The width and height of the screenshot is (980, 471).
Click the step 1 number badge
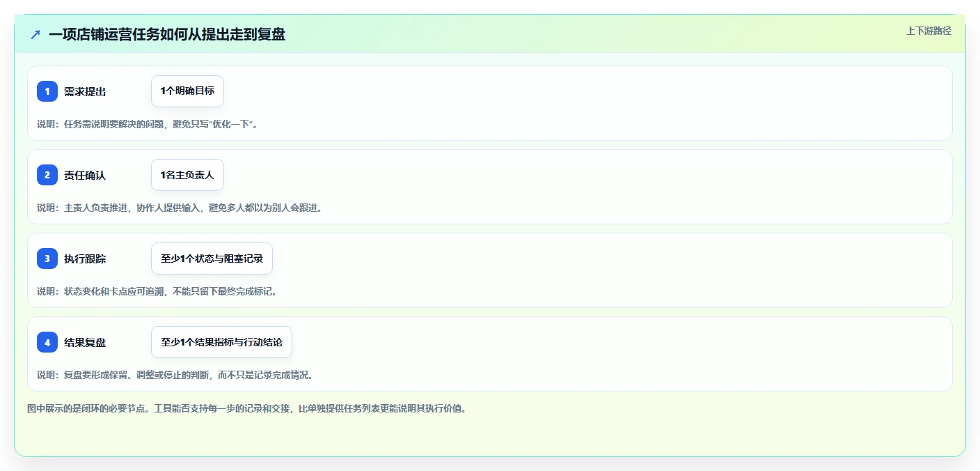(47, 91)
